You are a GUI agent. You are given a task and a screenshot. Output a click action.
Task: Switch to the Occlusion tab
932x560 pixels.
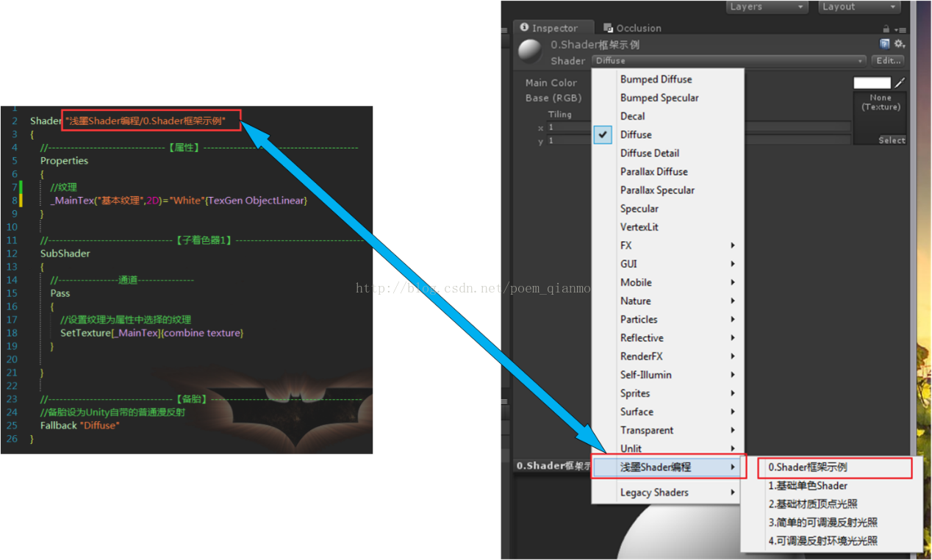(x=632, y=28)
